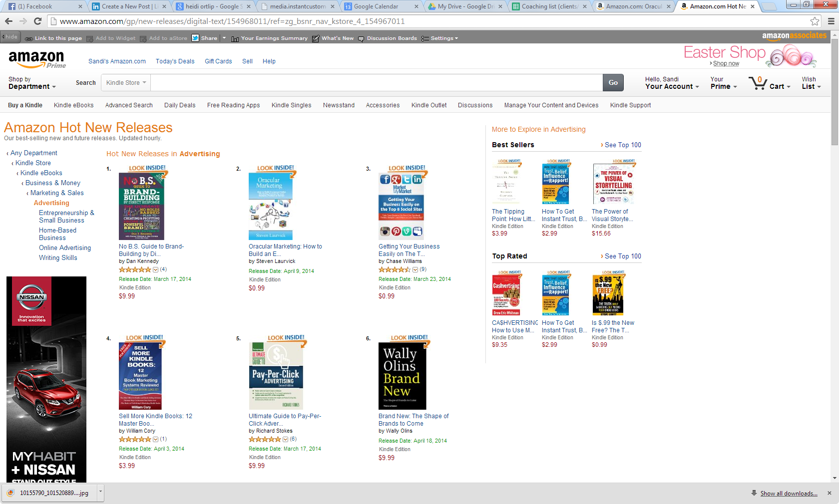Hide the Amazon Associates toolbar
Image resolution: width=839 pixels, height=504 pixels.
[9, 37]
